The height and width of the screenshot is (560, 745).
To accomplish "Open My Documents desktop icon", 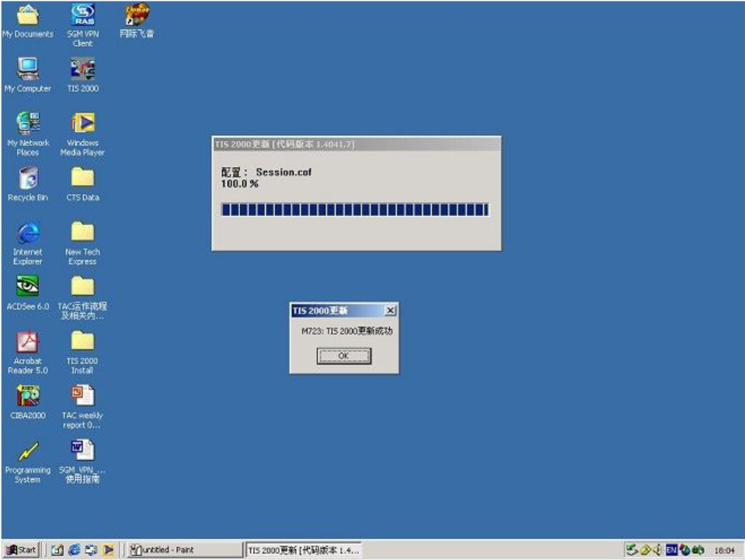I will [27, 22].
